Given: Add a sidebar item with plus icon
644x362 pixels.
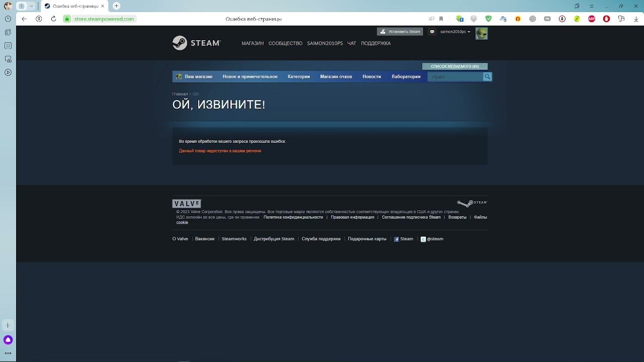Looking at the screenshot, I should coord(8,325).
